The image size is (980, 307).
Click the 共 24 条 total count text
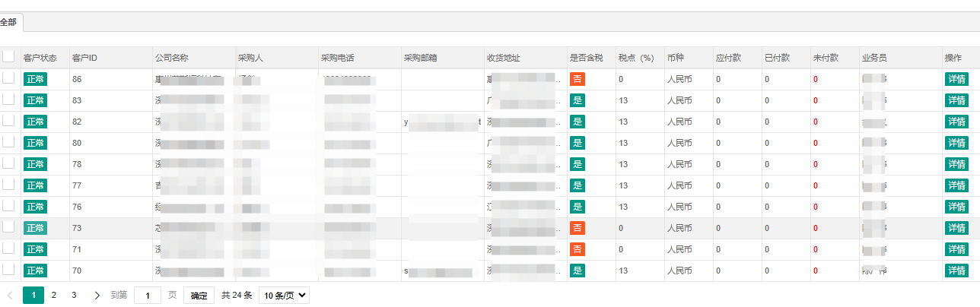tap(237, 296)
